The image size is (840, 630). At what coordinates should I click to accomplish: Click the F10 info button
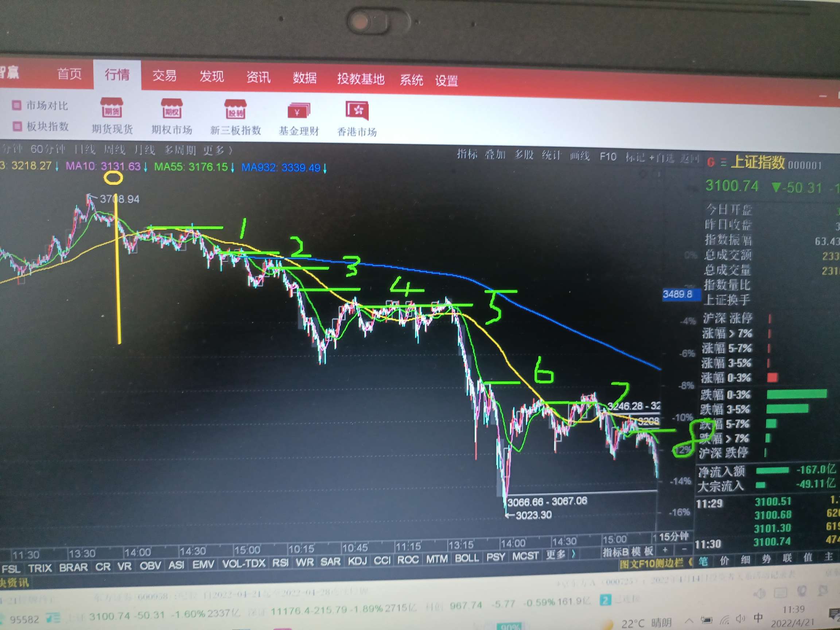608,156
